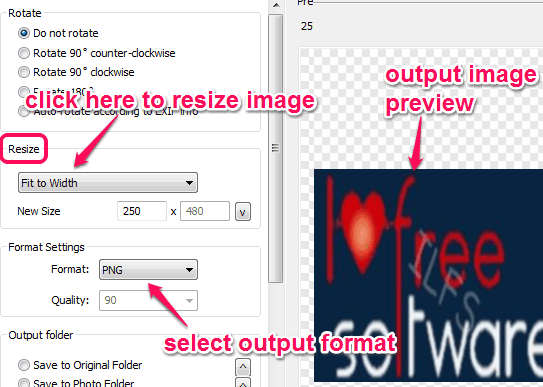Click the New Size width field showing 250
Image resolution: width=543 pixels, height=387 pixels.
(x=142, y=211)
